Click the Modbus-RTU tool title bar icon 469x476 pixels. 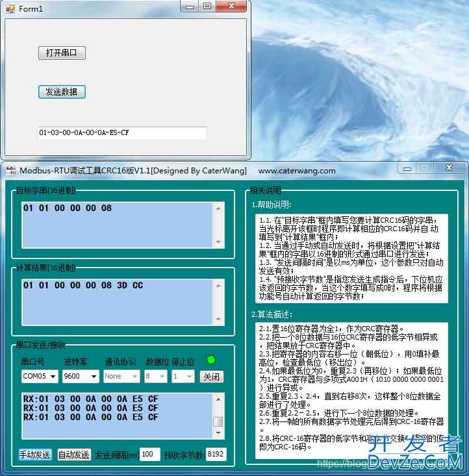coord(11,171)
